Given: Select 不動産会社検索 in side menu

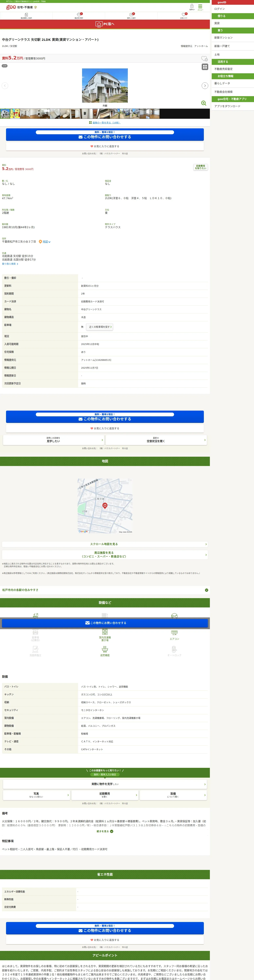Looking at the screenshot, I should (x=233, y=92).
